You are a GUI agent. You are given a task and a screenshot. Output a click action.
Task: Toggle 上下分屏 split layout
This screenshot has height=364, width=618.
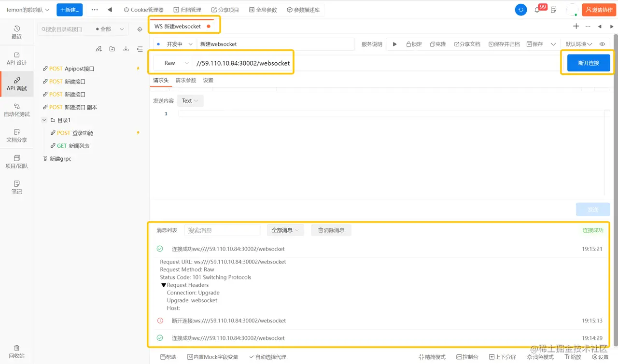point(502,357)
